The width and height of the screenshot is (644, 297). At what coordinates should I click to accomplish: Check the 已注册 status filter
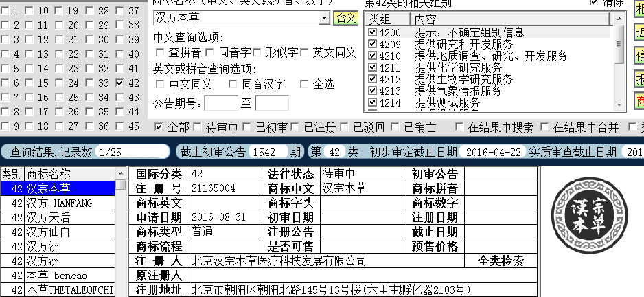tap(295, 127)
